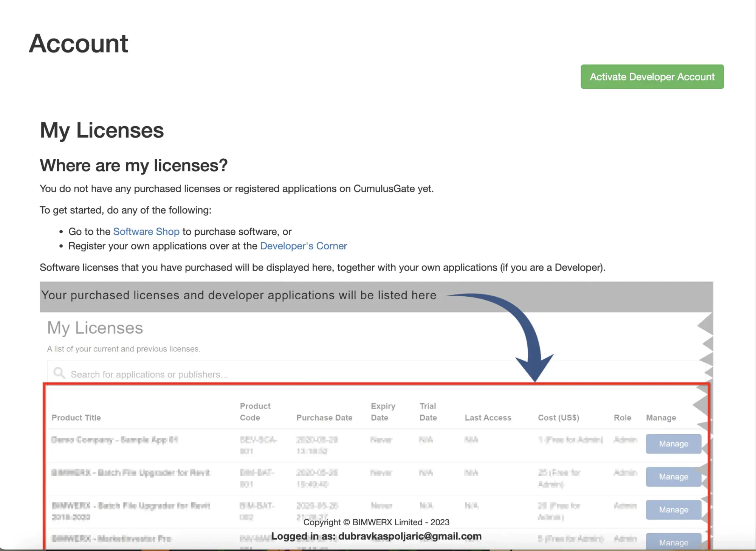Click the 'You do not have any purchased licenses' sentence
This screenshot has height=551, width=756.
click(237, 189)
